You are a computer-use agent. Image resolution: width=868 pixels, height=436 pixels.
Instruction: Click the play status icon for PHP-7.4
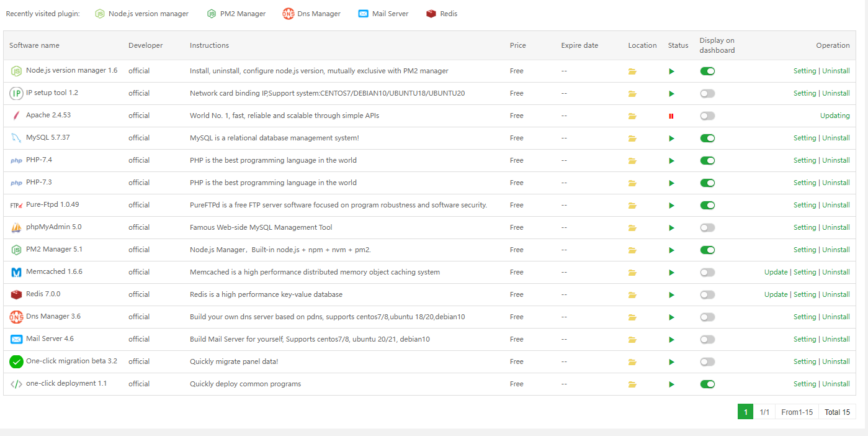click(x=671, y=161)
